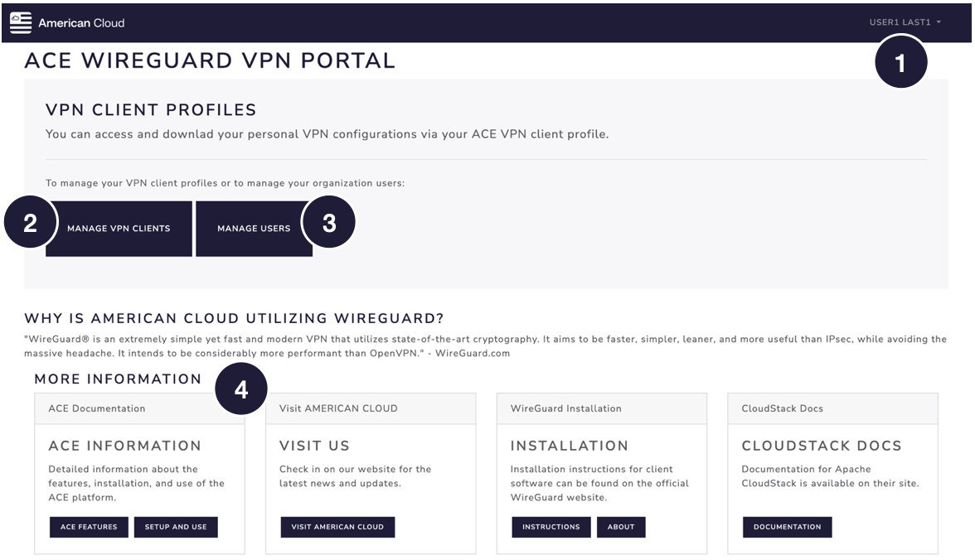This screenshot has height=560, width=975.
Task: Open ACE Features documentation
Action: click(x=89, y=527)
